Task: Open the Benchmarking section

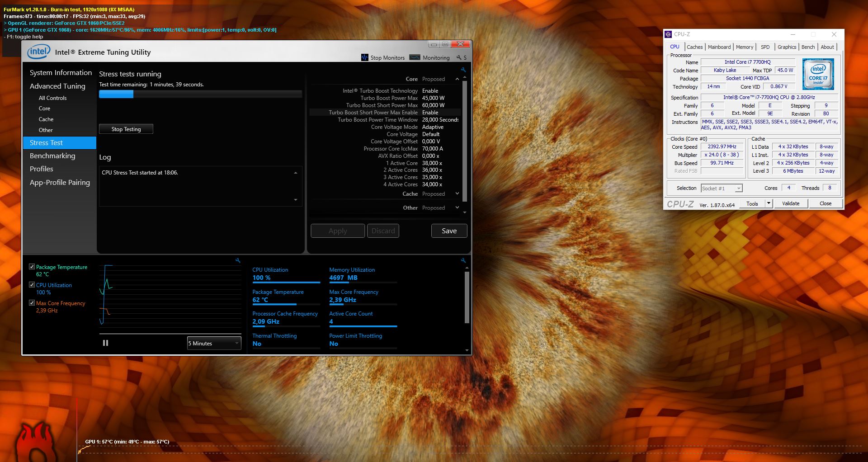Action: click(x=52, y=156)
